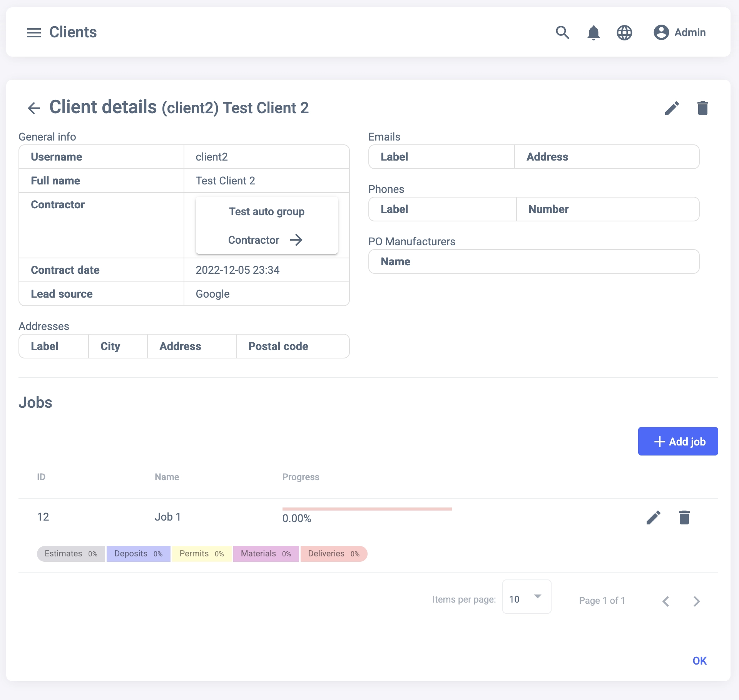Viewport: 739px width, 700px height.
Task: Click the Add job button
Action: click(x=677, y=441)
